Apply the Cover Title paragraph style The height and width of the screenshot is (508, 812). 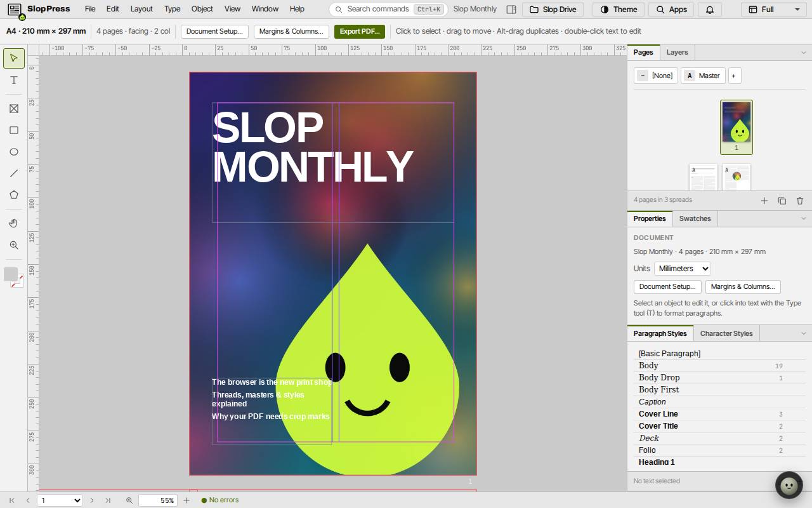click(719, 426)
